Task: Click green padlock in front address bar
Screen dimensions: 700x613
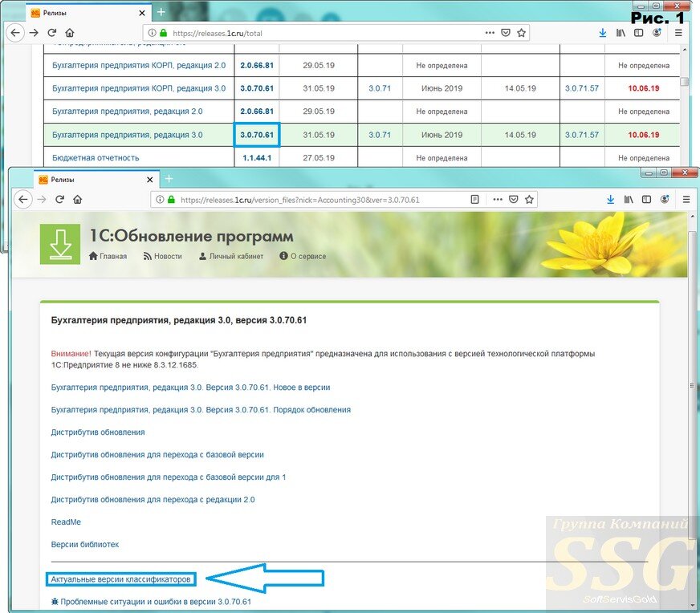Action: click(x=171, y=200)
